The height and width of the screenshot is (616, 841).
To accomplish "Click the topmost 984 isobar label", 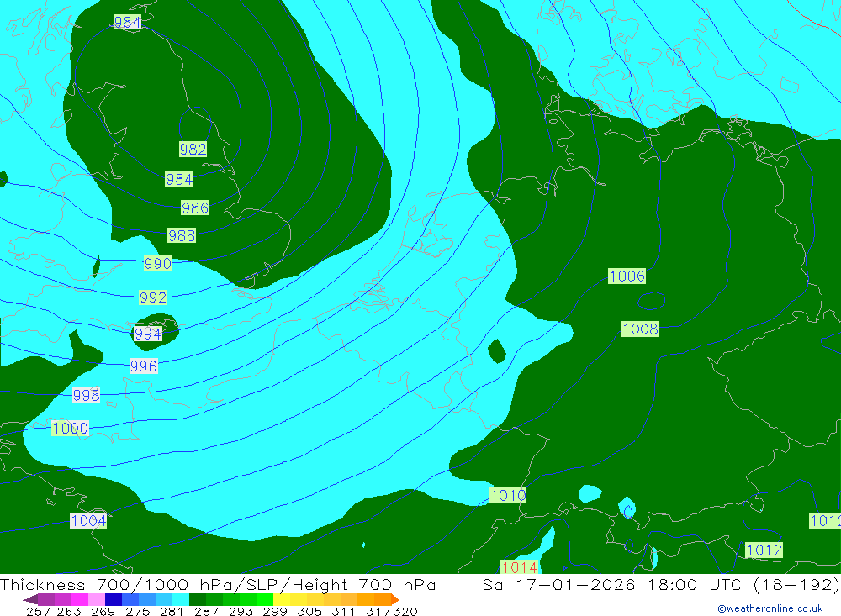I will click(128, 22).
